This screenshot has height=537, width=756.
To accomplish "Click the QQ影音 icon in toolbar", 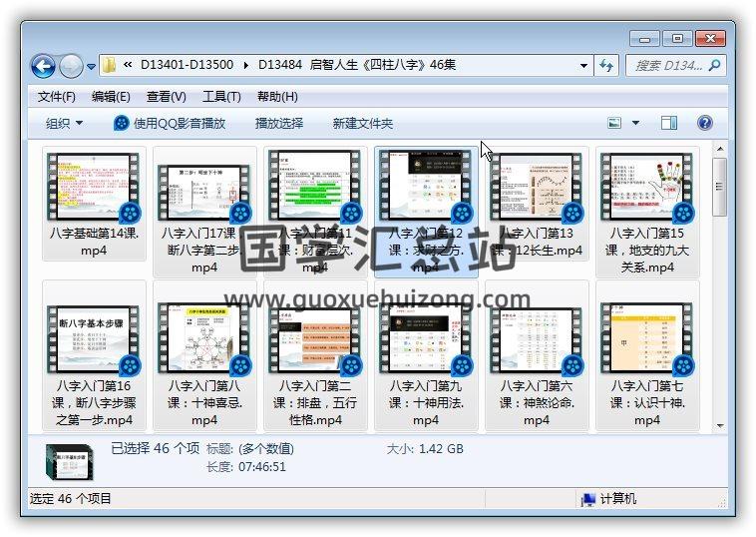I will click(121, 124).
